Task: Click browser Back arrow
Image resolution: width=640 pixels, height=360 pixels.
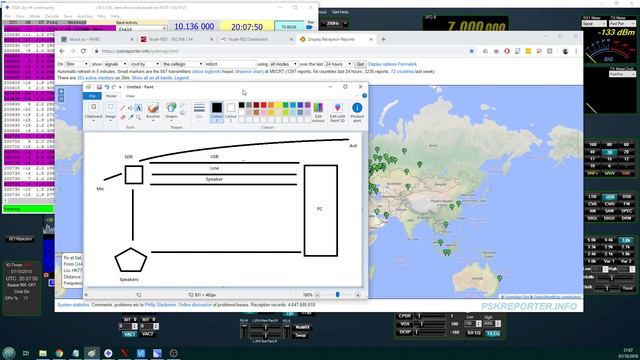Action: (x=62, y=51)
